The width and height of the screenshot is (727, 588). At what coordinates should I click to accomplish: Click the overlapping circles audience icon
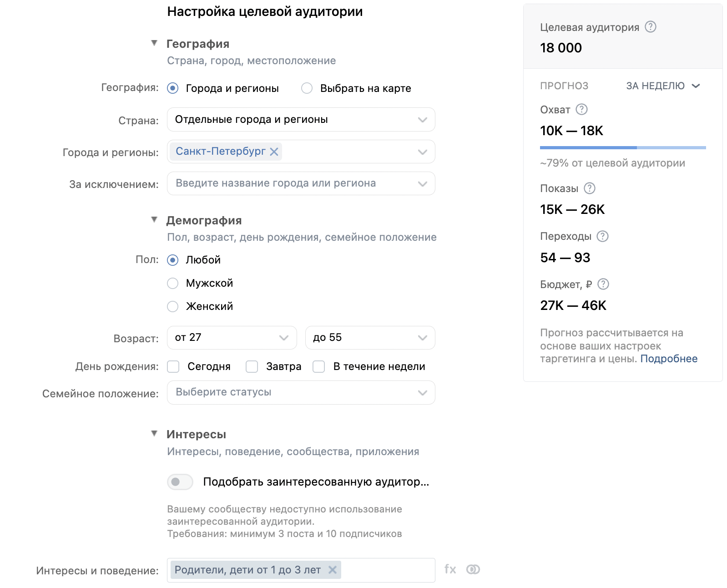(473, 569)
